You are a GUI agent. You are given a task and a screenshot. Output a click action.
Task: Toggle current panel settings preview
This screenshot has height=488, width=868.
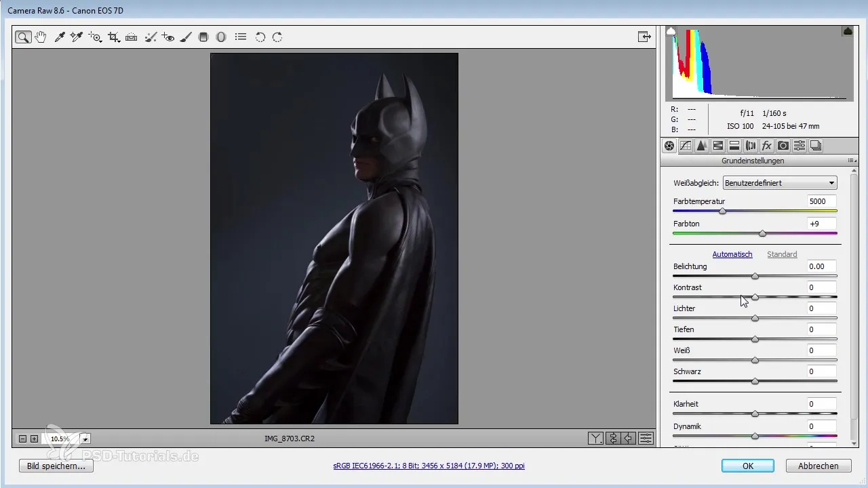[x=646, y=439]
